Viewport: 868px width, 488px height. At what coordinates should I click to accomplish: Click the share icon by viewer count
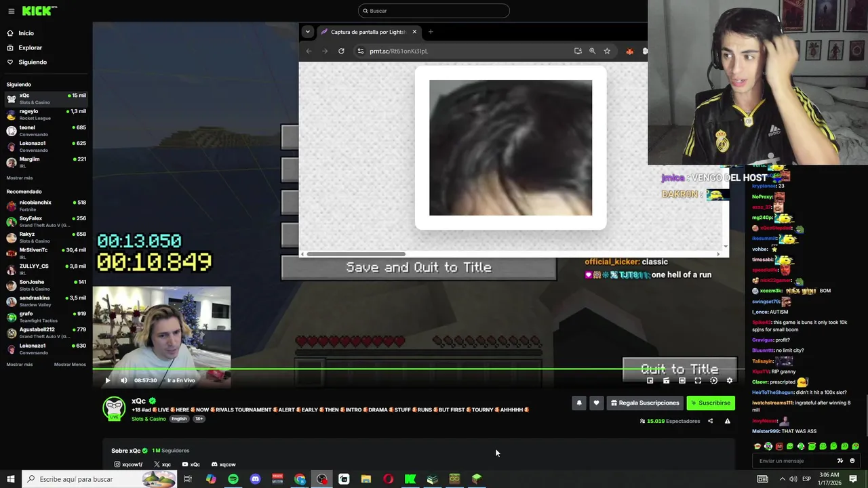click(710, 421)
